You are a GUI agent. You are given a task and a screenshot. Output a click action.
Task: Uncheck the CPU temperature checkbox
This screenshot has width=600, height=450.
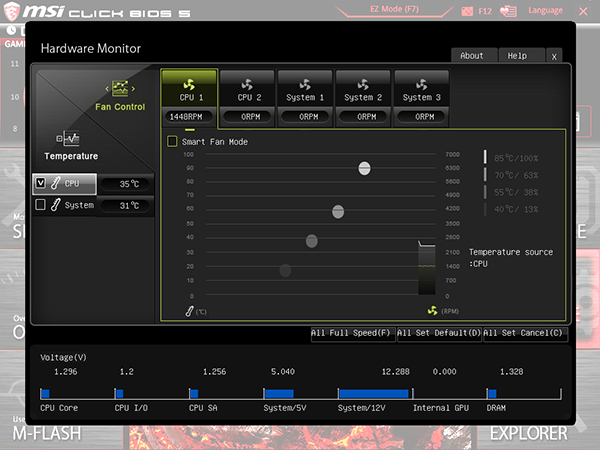41,183
